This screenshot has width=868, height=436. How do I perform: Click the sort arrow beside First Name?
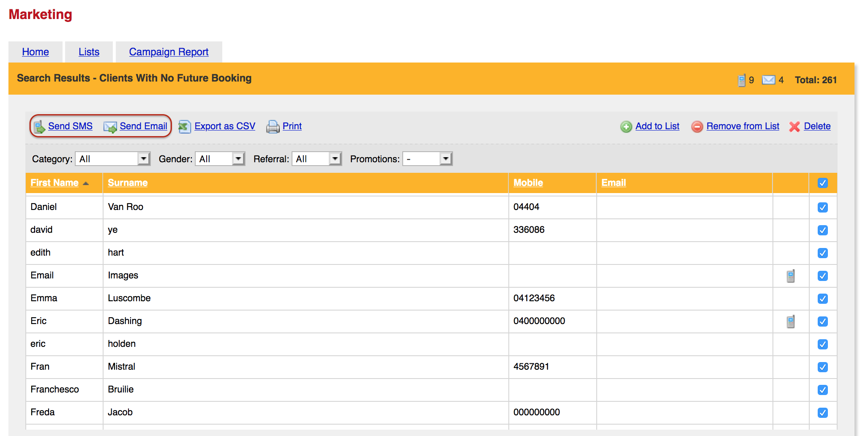tap(86, 183)
